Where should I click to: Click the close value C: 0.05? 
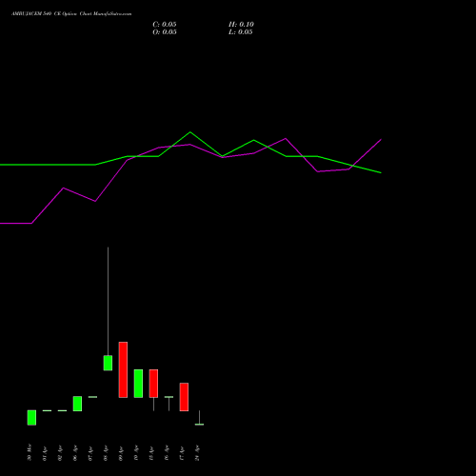(165, 25)
